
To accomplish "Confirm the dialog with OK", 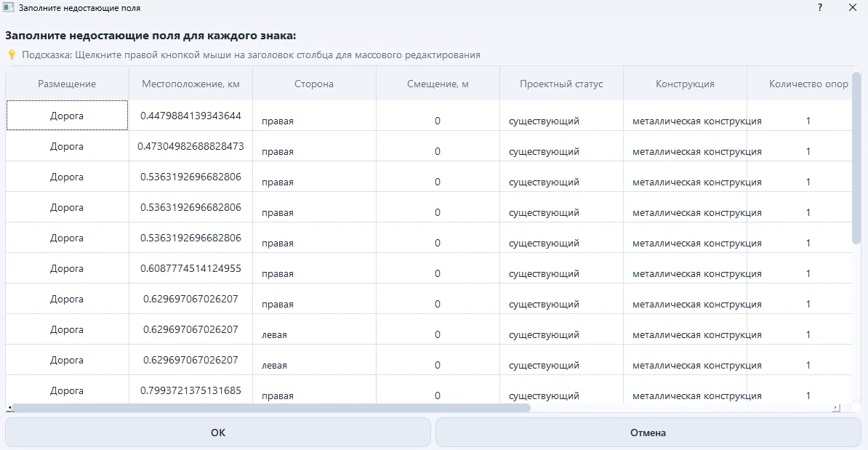I will 218,433.
